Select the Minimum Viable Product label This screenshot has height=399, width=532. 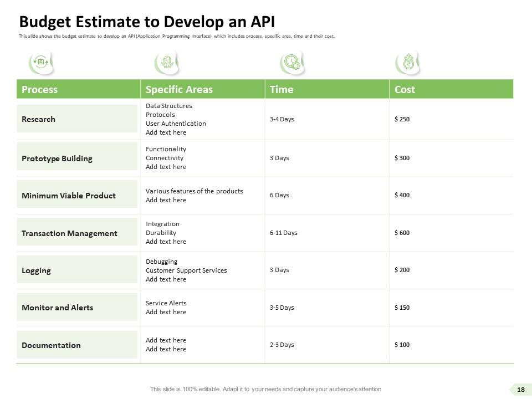coord(69,196)
